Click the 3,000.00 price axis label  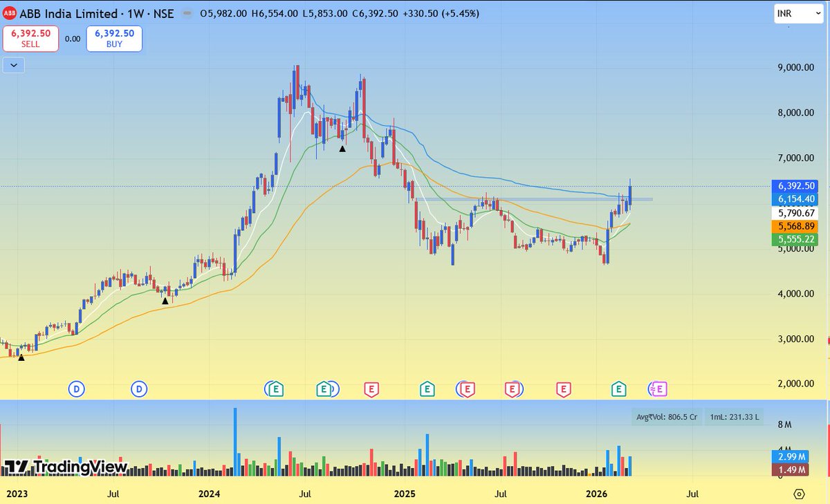[797, 339]
